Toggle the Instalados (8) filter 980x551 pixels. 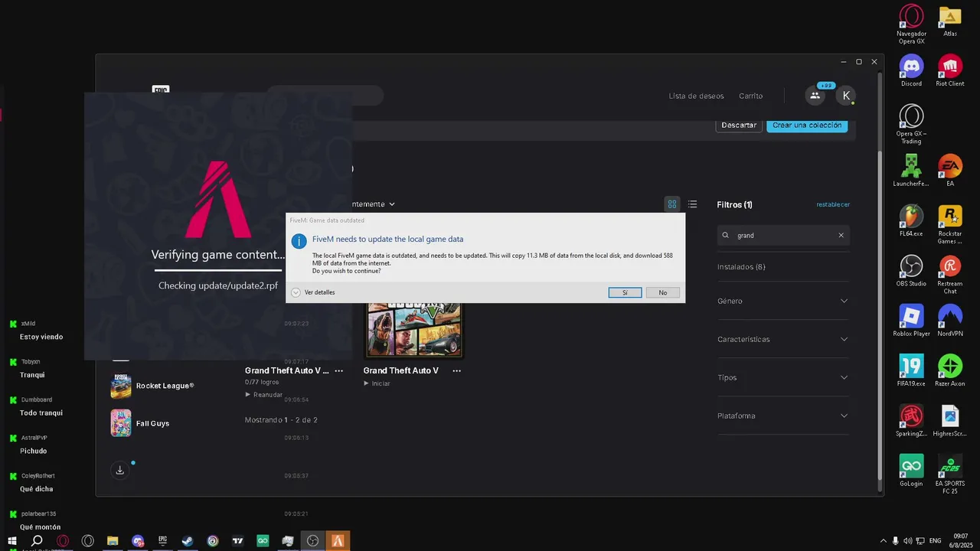point(741,267)
